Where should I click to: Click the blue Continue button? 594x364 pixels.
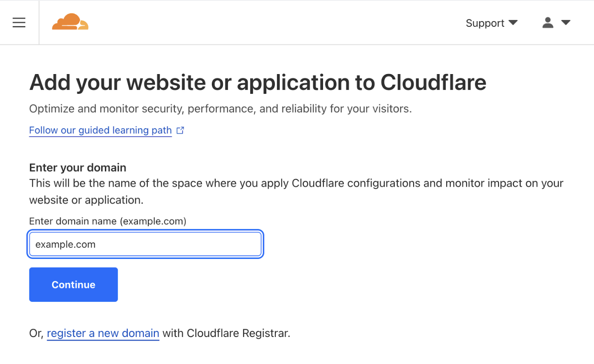[x=73, y=285]
